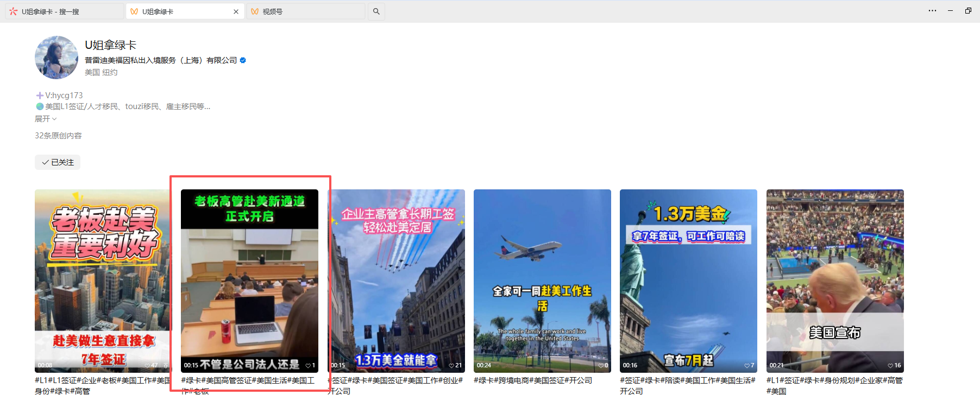The width and height of the screenshot is (980, 395).
Task: Click caption starting #绿卡#美国高管签证
Action: pos(248,385)
